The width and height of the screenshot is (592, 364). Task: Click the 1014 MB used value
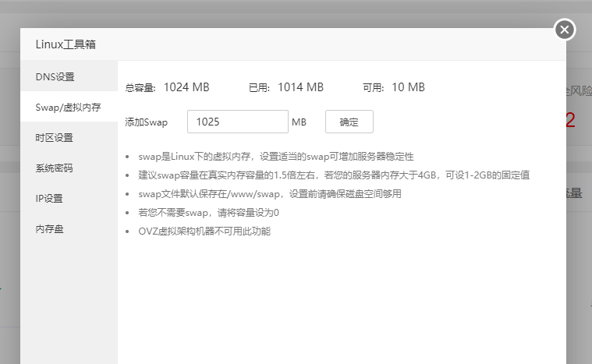tap(301, 87)
